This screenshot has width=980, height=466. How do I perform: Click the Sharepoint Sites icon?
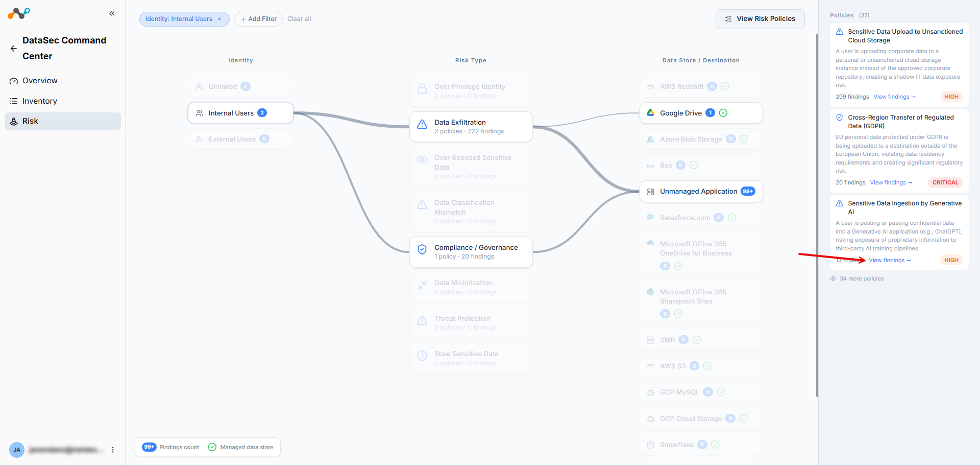point(650,292)
